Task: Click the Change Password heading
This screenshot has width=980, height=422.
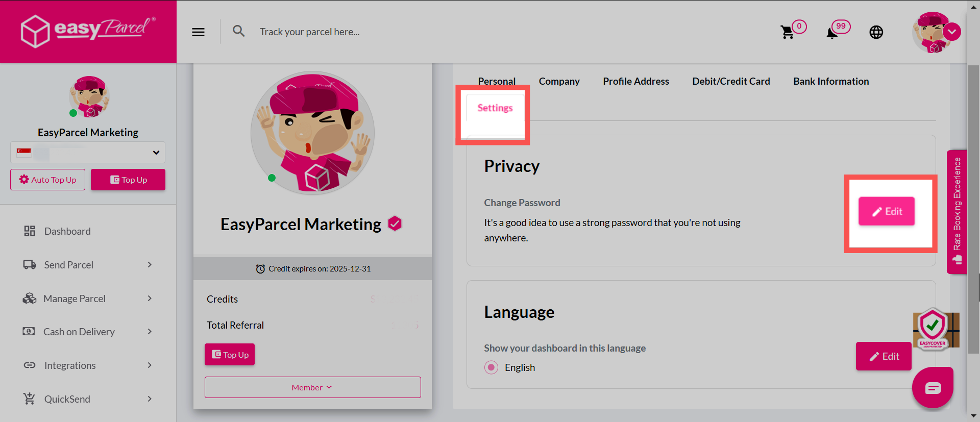Action: (522, 203)
